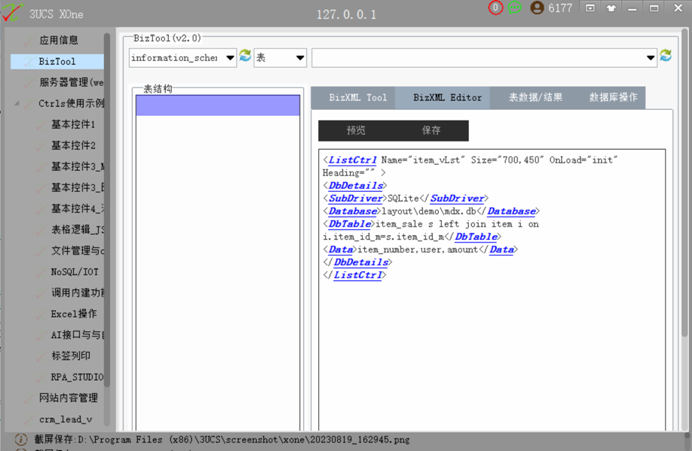
Task: Refresh database list icon next to information_schema
Action: click(x=245, y=56)
